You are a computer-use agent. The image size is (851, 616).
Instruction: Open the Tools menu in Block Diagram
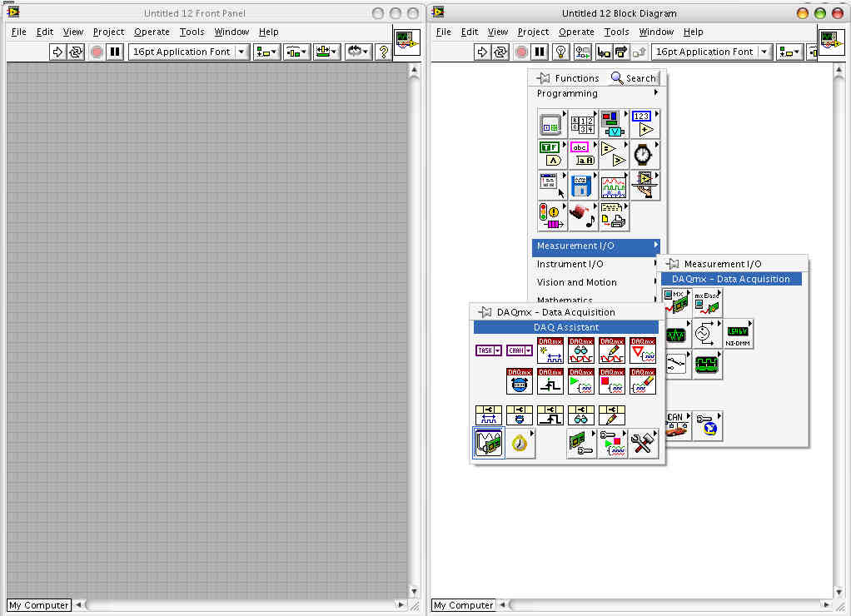[616, 32]
